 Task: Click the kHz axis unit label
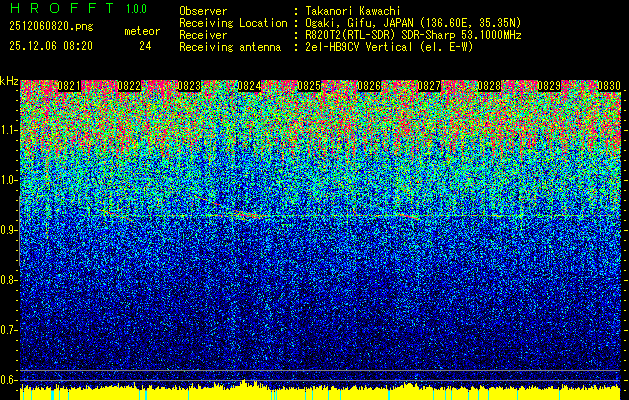pos(9,81)
